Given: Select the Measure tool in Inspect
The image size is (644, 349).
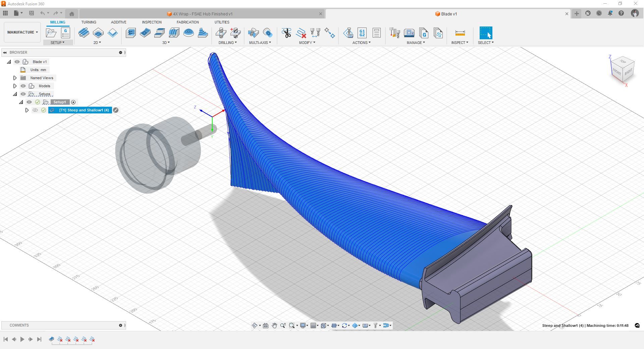Looking at the screenshot, I should pyautogui.click(x=460, y=33).
